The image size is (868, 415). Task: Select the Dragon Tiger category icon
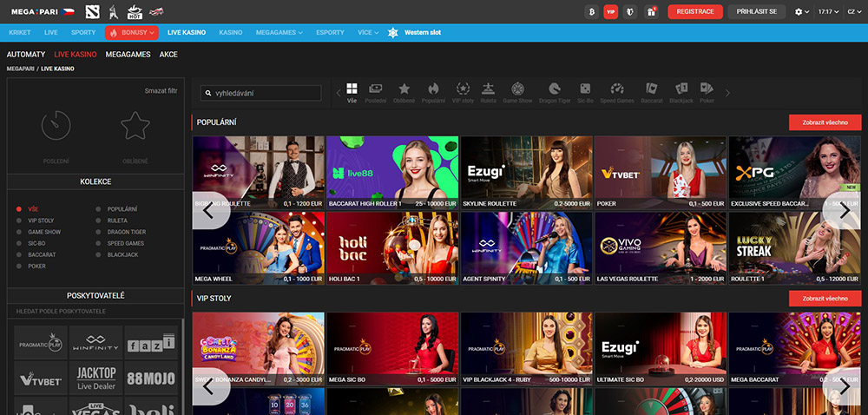(x=554, y=89)
